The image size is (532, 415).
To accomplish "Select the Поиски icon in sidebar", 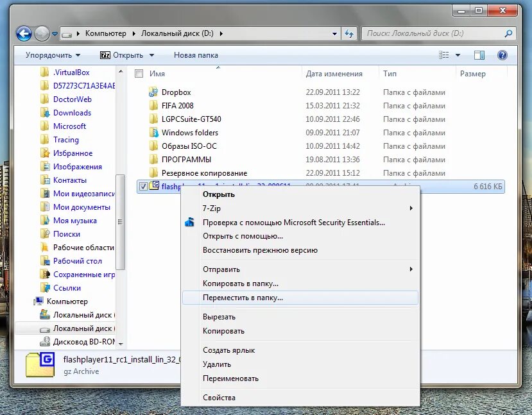I will coord(45,234).
